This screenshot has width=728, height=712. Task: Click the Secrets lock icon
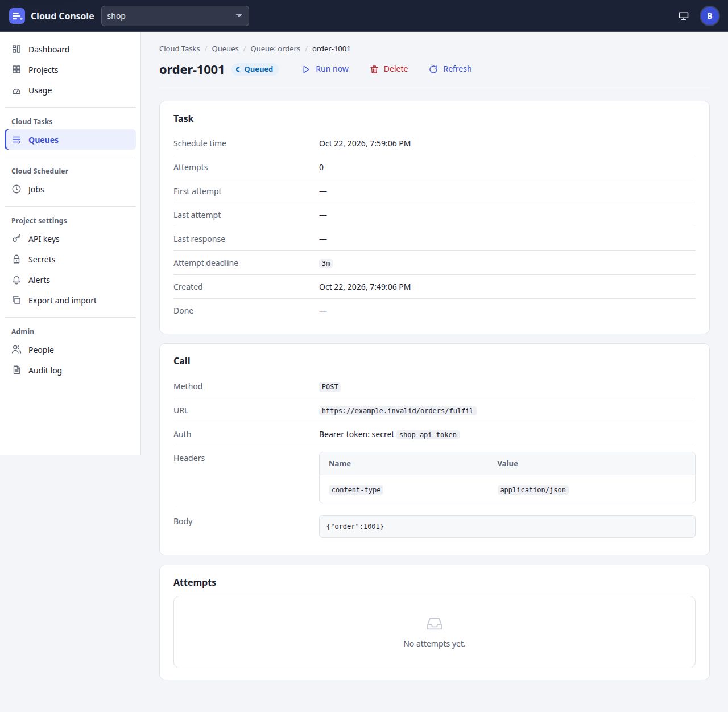16,260
